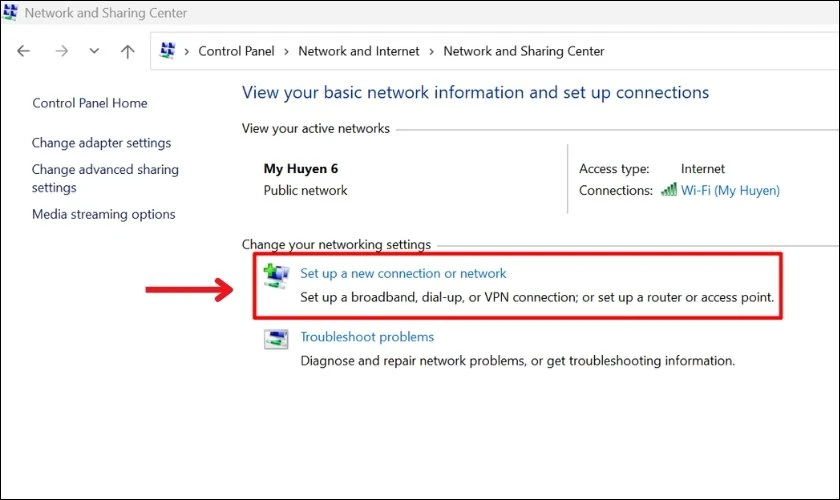Click the broadband, dial-up, or VPN description text

[x=537, y=297]
